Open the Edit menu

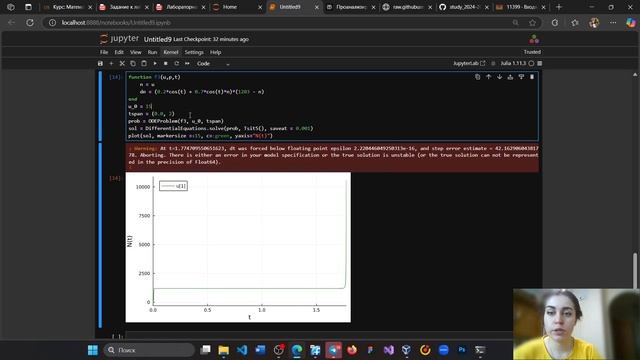(119, 52)
